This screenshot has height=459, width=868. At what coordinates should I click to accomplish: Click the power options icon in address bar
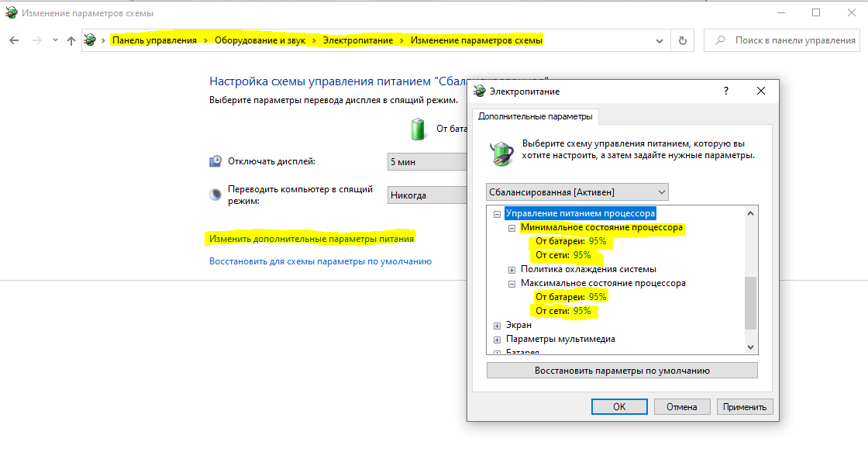pos(90,40)
